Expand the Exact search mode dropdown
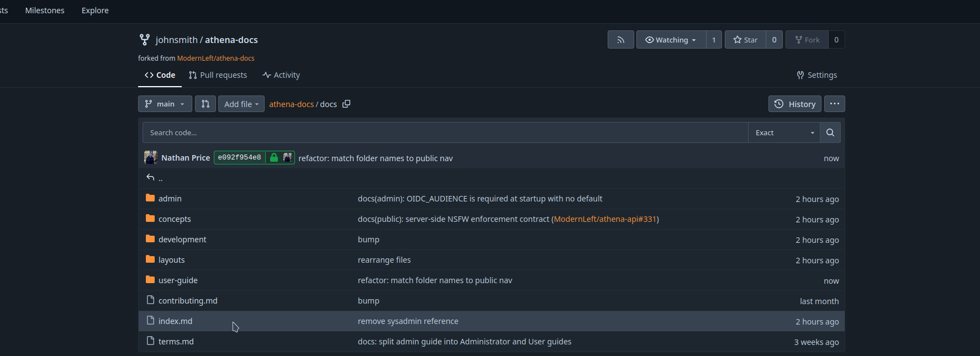Image resolution: width=980 pixels, height=356 pixels. click(784, 132)
